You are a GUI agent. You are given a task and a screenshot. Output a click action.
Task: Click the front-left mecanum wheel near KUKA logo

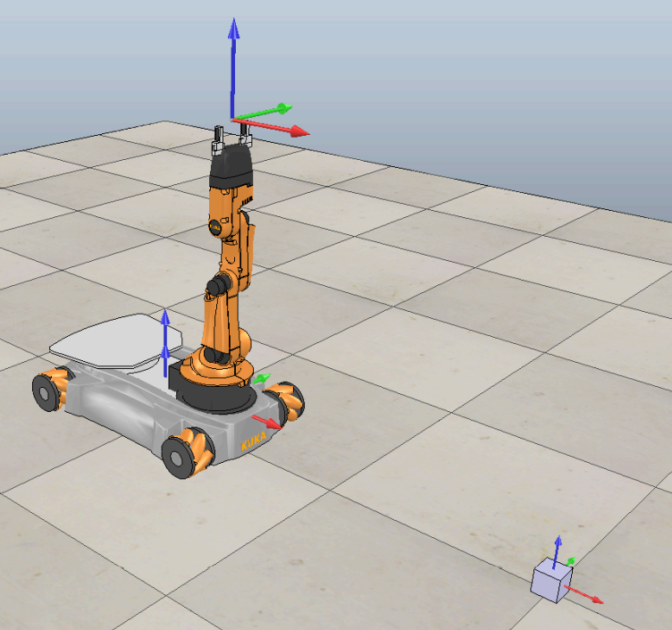coord(188,452)
